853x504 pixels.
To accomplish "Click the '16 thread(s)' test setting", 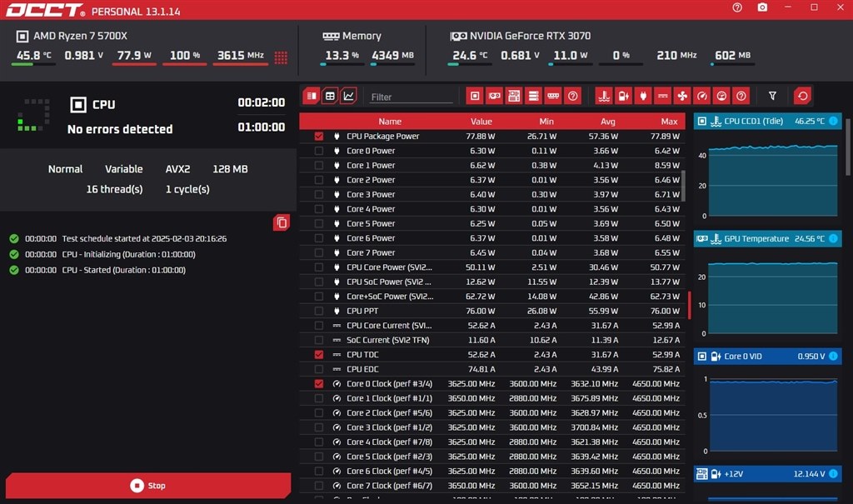I will pos(114,189).
